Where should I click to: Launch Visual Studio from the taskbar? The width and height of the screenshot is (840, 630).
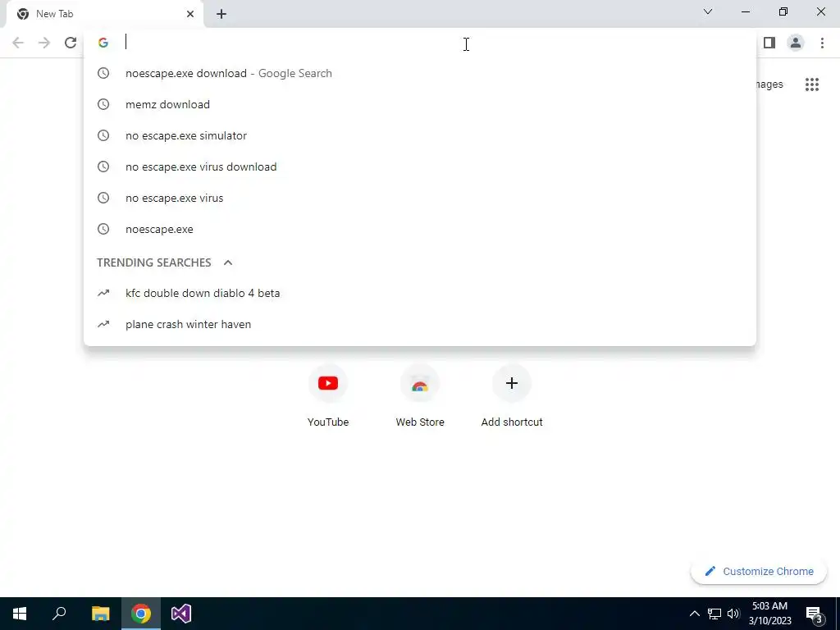tap(181, 614)
